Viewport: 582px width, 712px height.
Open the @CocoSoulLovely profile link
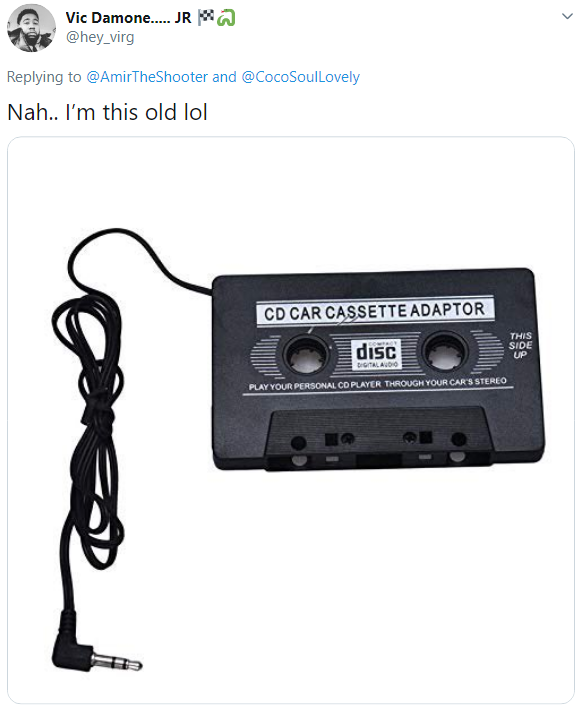301,77
